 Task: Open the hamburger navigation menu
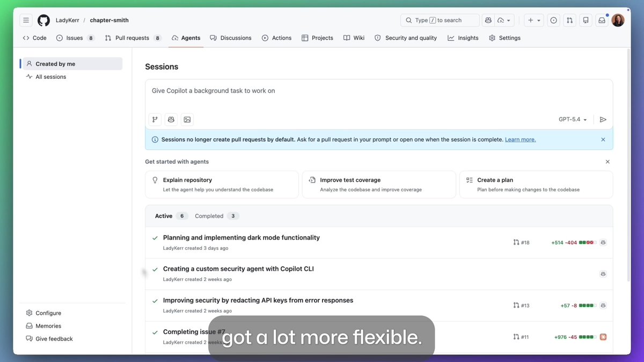(26, 20)
